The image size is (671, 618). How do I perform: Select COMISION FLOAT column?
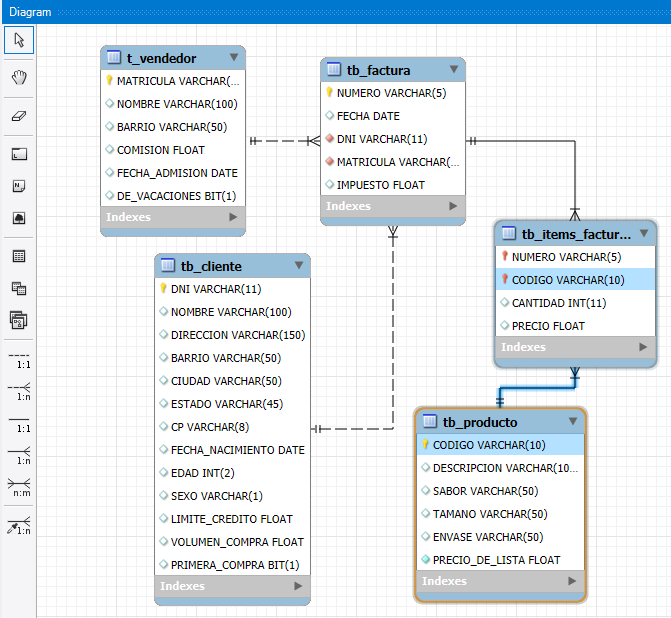coord(173,150)
